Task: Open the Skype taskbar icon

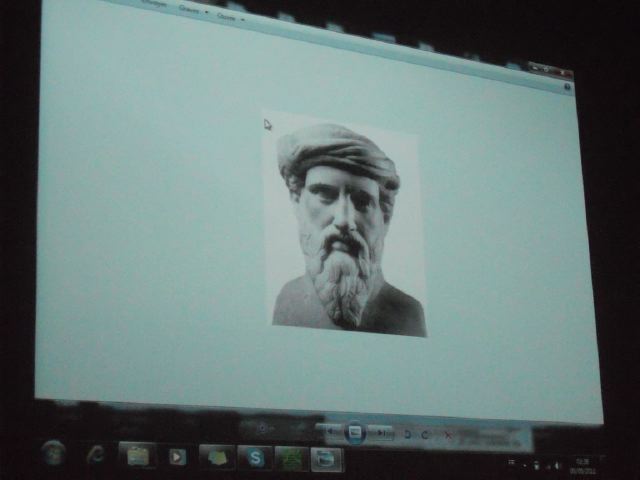Action: pyautogui.click(x=255, y=458)
